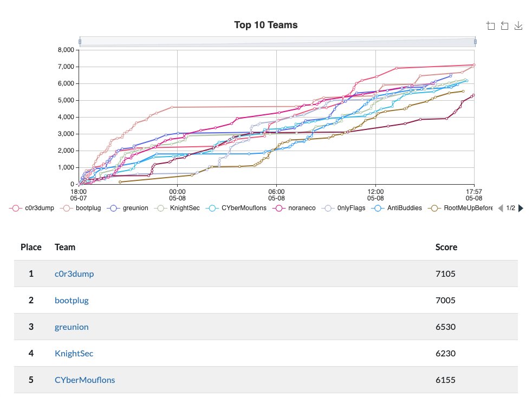Click score 7105 cell
Image resolution: width=532 pixels, height=397 pixels.
point(445,274)
